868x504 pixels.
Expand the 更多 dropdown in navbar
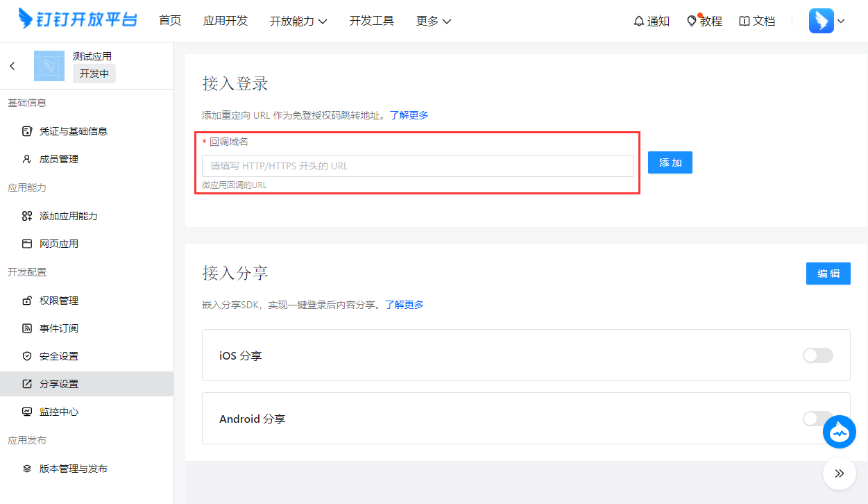[x=434, y=22]
